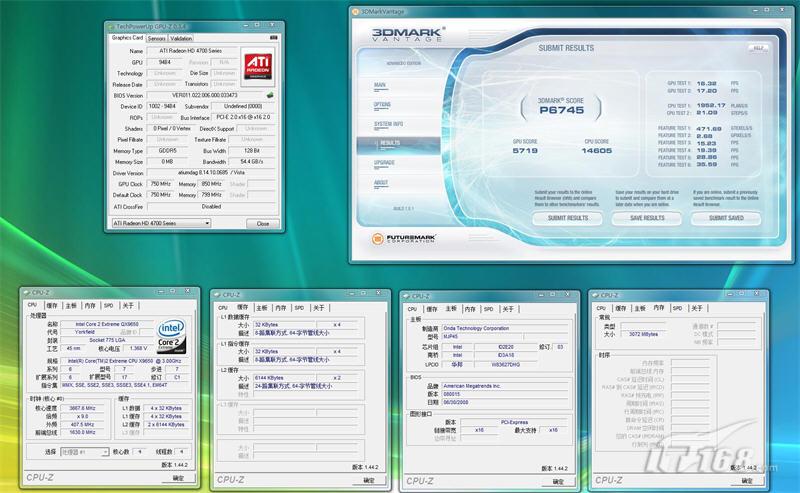The width and height of the screenshot is (800, 493).
Task: Click the Onda Technology Corporation manufacturer field
Action: pyautogui.click(x=505, y=328)
